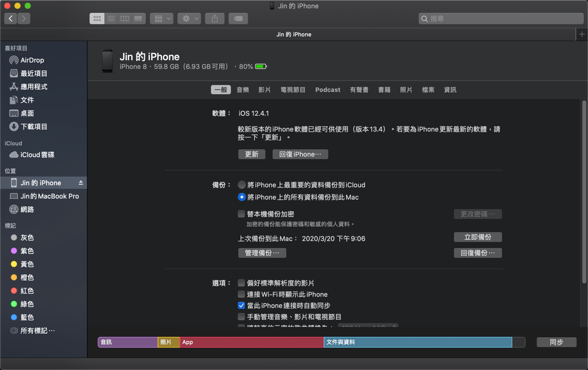Click the vertical scrollbar in content pane
Image resolution: width=588 pixels, height=370 pixels.
[x=584, y=192]
